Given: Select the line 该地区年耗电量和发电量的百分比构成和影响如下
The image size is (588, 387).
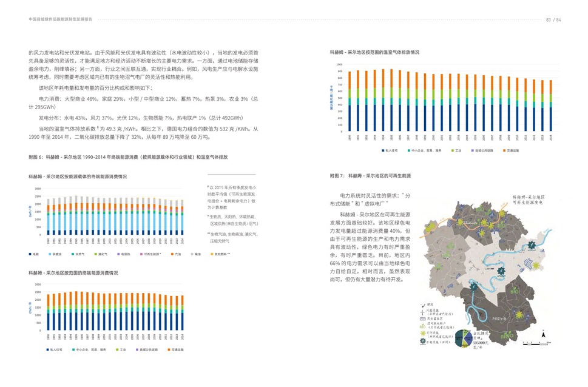Looking at the screenshot, I should click(x=96, y=88).
